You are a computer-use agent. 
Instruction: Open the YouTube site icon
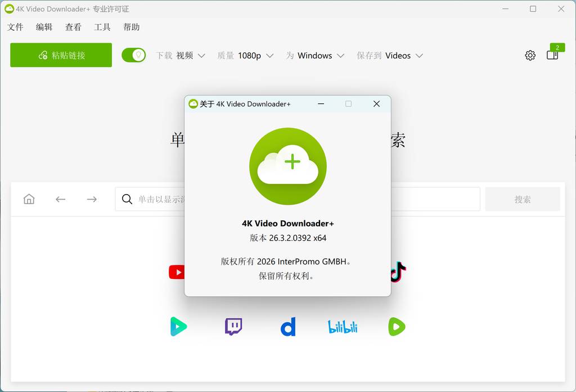pyautogui.click(x=177, y=272)
